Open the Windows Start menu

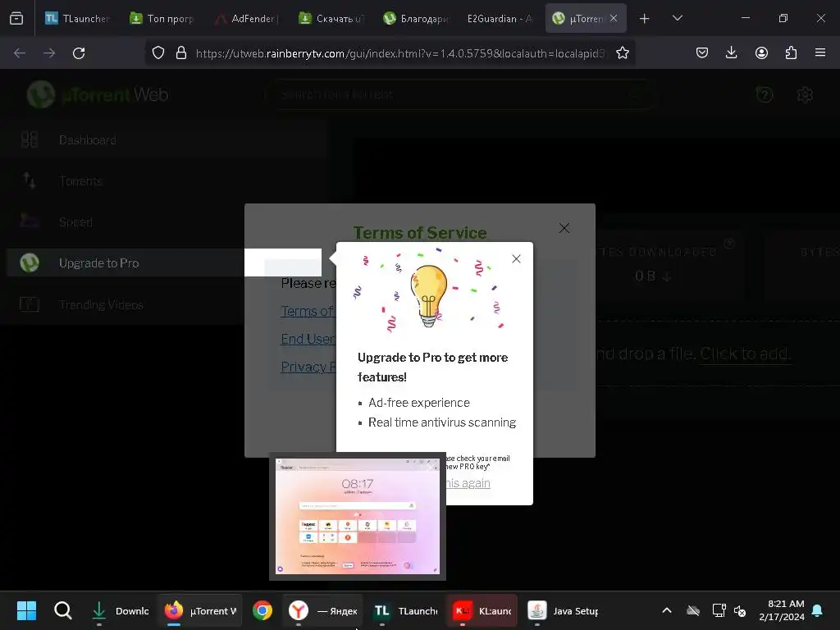[x=27, y=610]
